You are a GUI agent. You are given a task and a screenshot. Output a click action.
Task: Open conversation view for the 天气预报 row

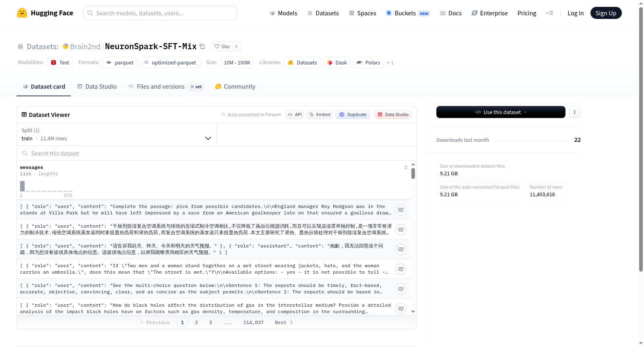click(401, 249)
